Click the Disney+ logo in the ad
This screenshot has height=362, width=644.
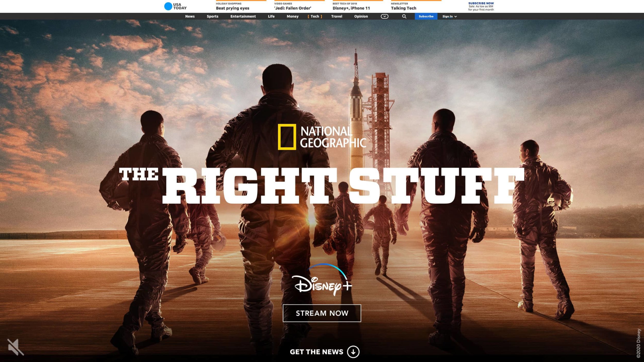(322, 280)
